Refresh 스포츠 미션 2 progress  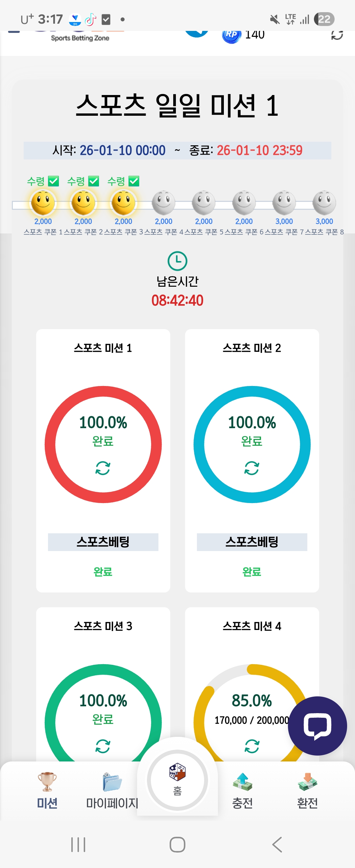click(x=251, y=468)
